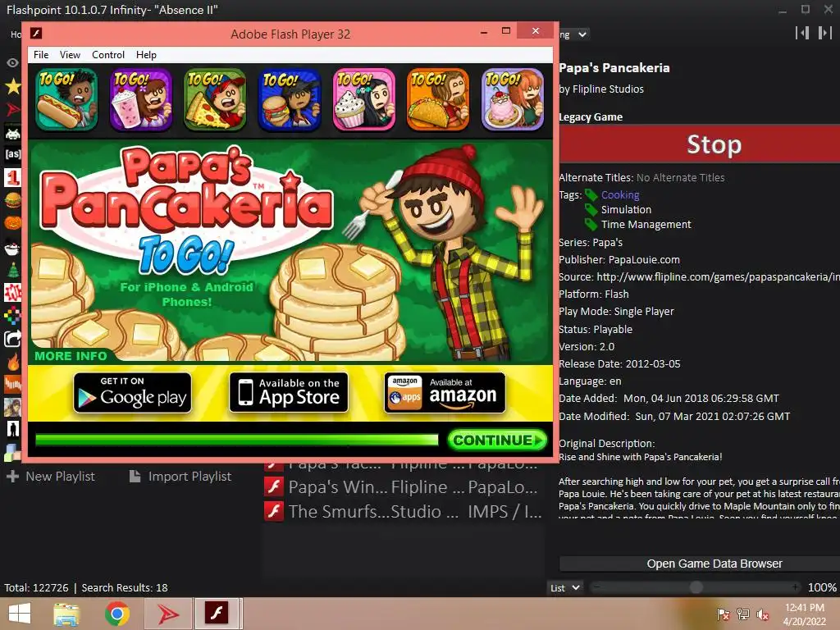Click Import Playlist in Flashpoint
The height and width of the screenshot is (630, 840).
click(x=180, y=477)
